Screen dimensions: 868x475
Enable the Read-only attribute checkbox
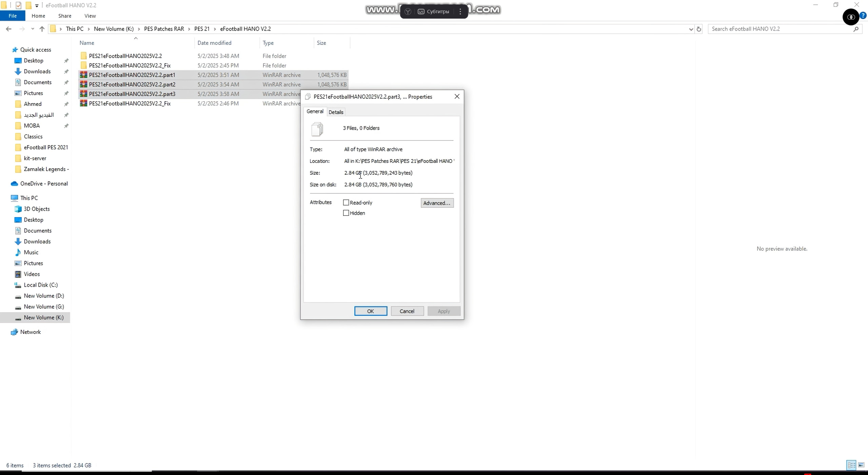(x=346, y=203)
